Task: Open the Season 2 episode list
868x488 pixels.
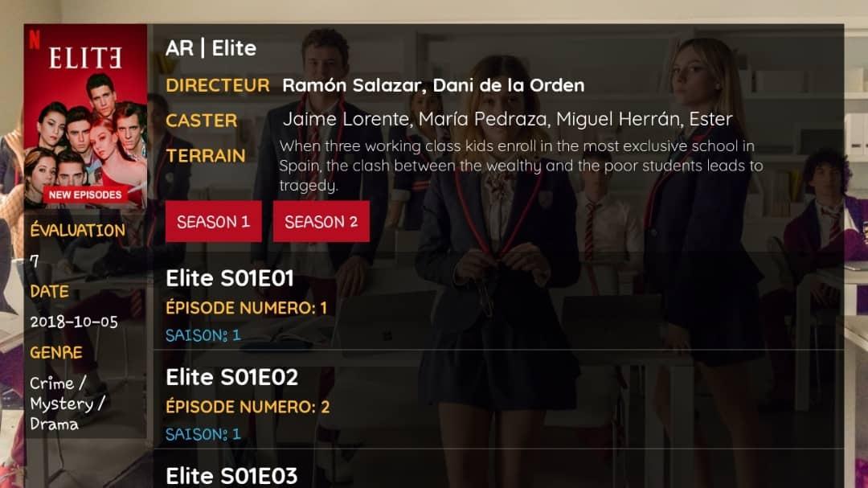Action: point(321,222)
